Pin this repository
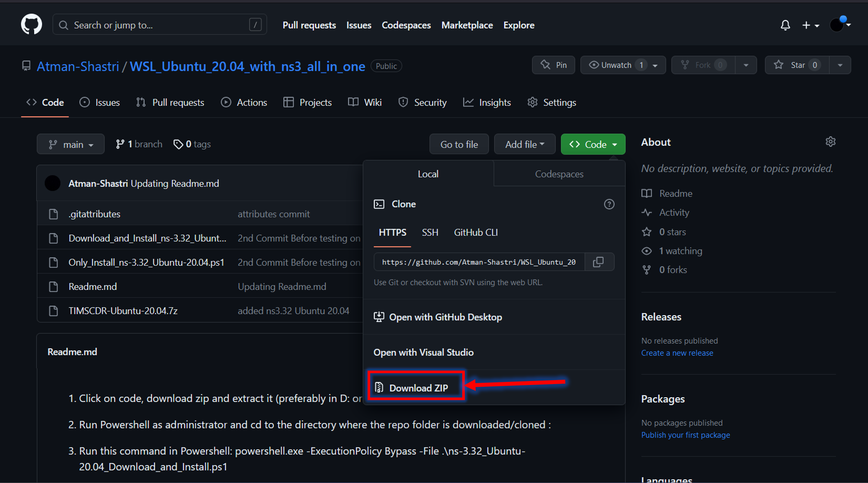Viewport: 868px width, 483px height. tap(553, 65)
